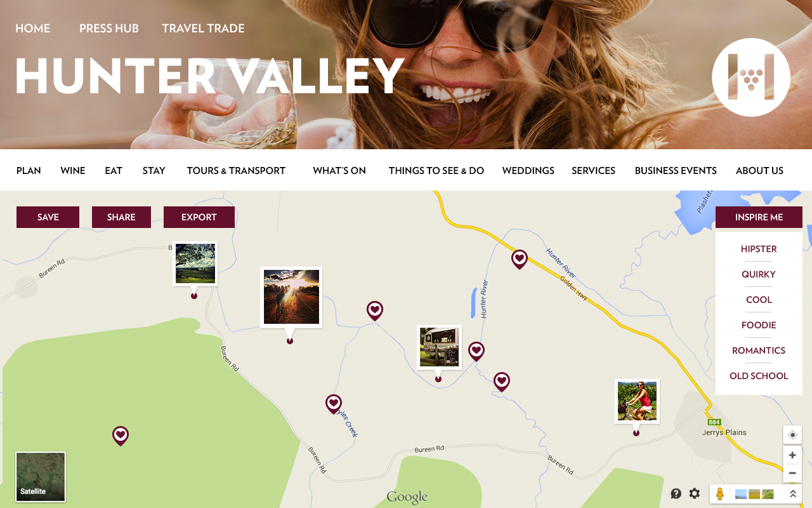Open the Tours & Transport menu
Image resolution: width=812 pixels, height=508 pixels.
click(236, 170)
